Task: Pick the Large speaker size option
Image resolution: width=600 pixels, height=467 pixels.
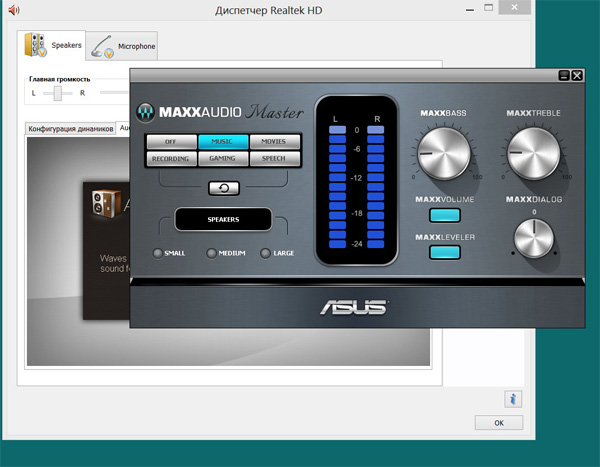Action: 266,253
